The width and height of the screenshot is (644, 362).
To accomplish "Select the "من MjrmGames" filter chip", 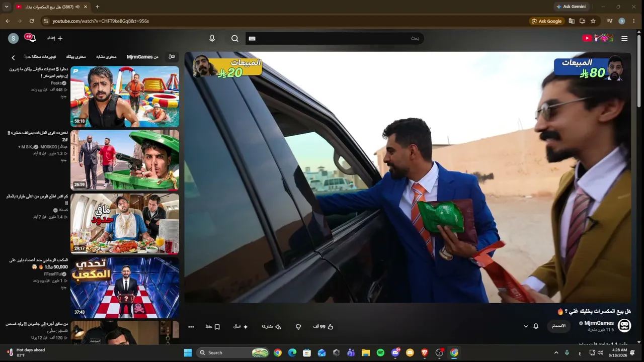I will [x=142, y=57].
